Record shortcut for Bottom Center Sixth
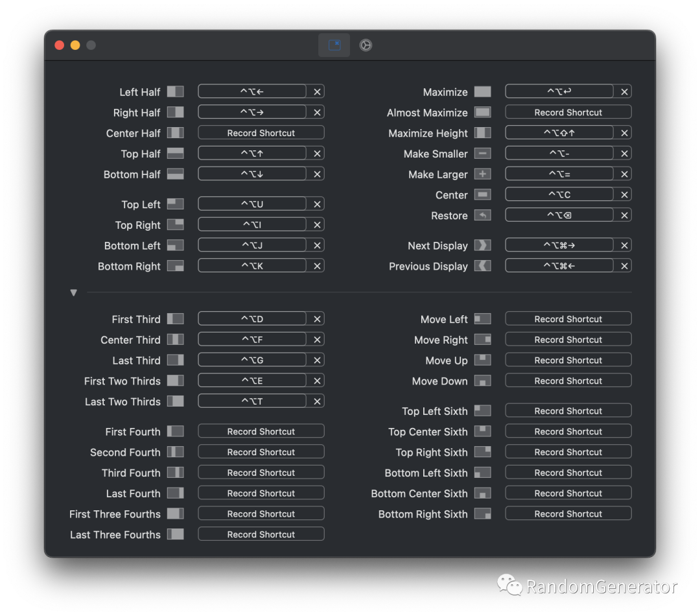This screenshot has width=700, height=616. (568, 493)
